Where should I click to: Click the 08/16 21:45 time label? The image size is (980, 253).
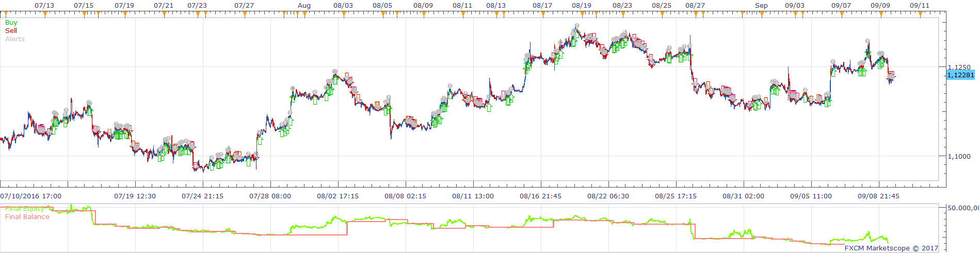(541, 196)
